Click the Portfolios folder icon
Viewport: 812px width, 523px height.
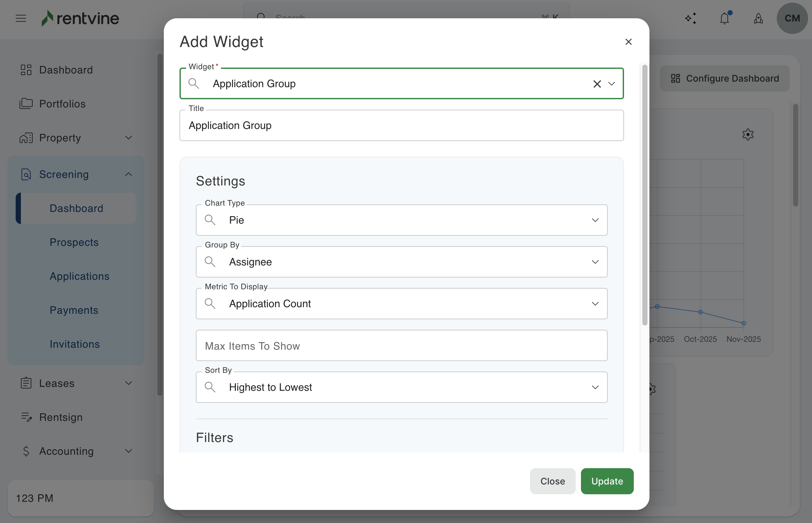[x=26, y=103]
